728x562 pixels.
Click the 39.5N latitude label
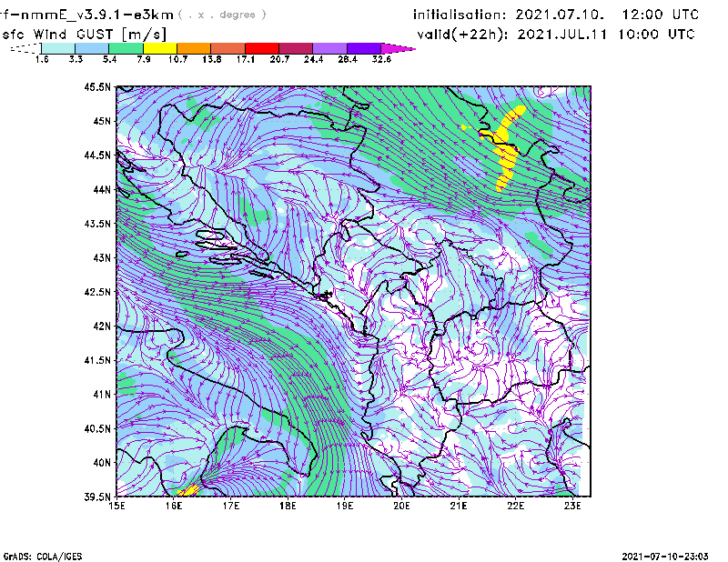tap(97, 497)
